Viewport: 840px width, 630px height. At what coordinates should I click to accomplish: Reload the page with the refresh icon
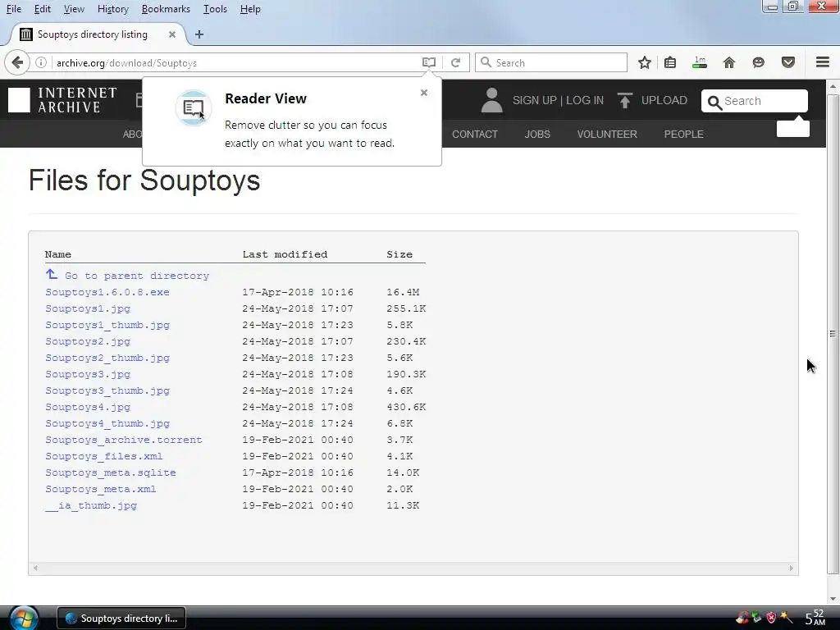point(456,62)
